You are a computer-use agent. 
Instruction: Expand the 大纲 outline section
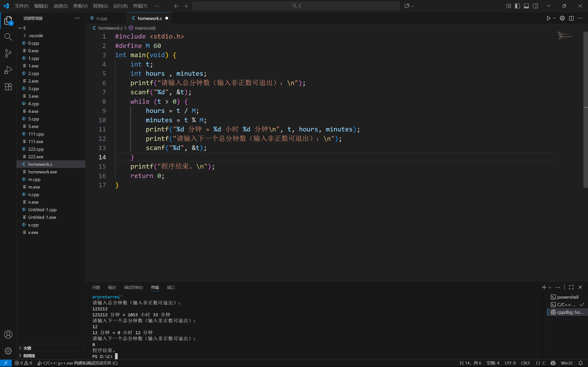point(27,348)
